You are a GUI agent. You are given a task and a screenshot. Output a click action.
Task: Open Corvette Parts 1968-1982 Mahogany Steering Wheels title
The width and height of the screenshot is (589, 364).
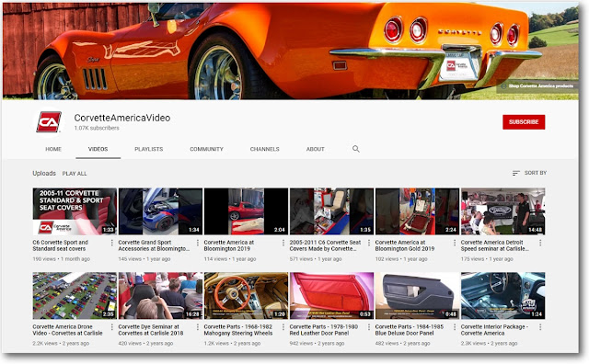pos(238,330)
